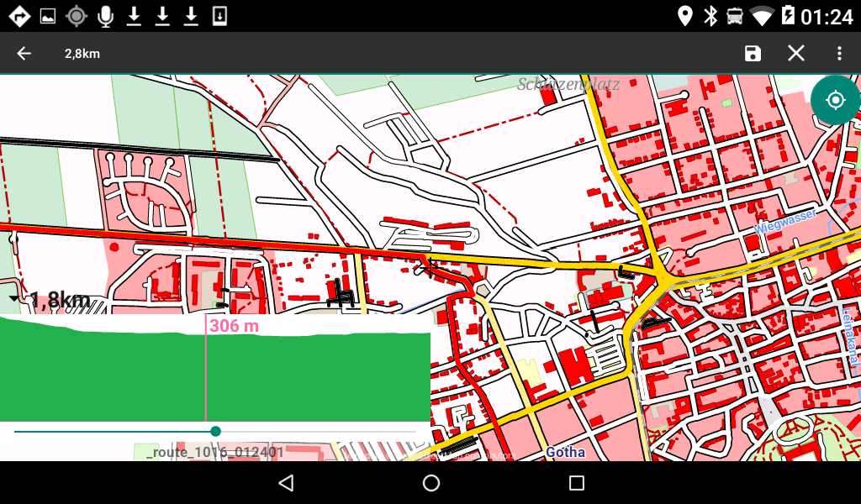Tap the Gotha city label on the map

click(565, 452)
